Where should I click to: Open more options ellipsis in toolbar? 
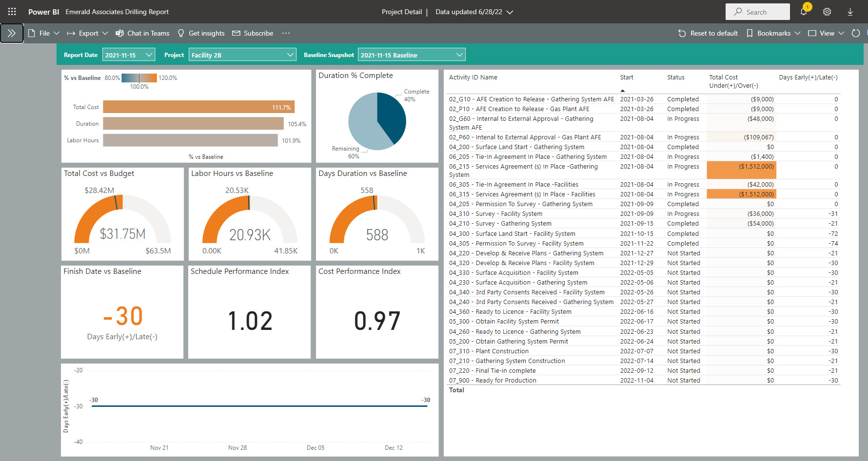(286, 33)
